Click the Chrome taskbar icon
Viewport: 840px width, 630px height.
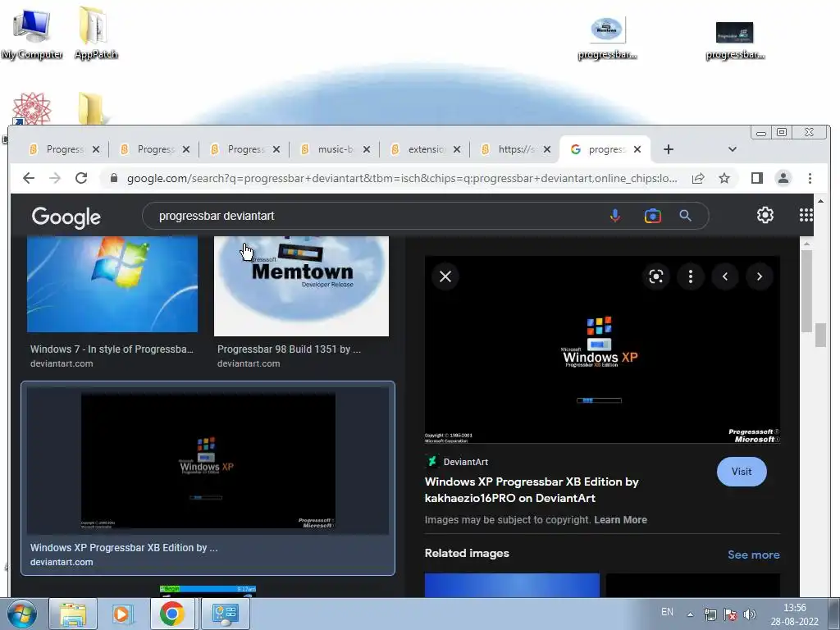click(172, 614)
